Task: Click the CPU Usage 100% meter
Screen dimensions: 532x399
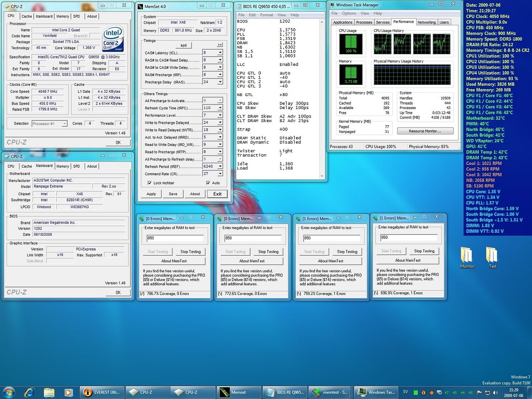Action: 351,44
